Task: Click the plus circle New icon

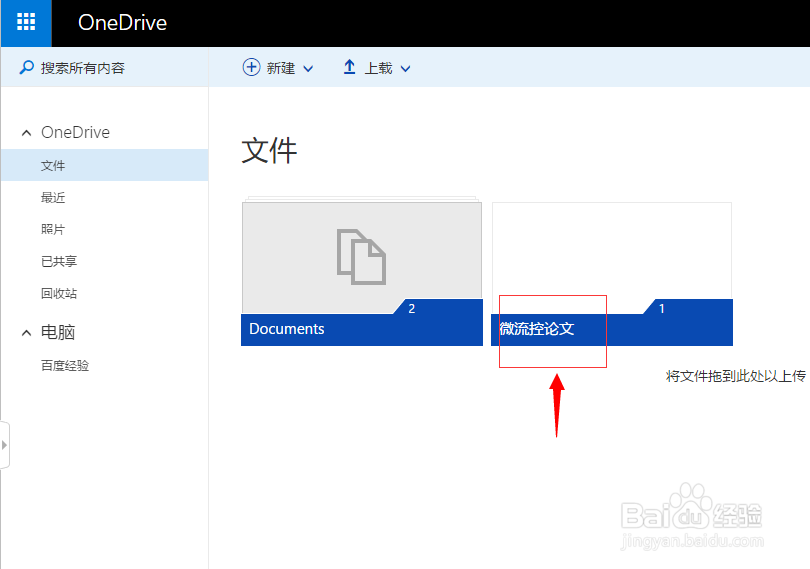Action: (251, 67)
